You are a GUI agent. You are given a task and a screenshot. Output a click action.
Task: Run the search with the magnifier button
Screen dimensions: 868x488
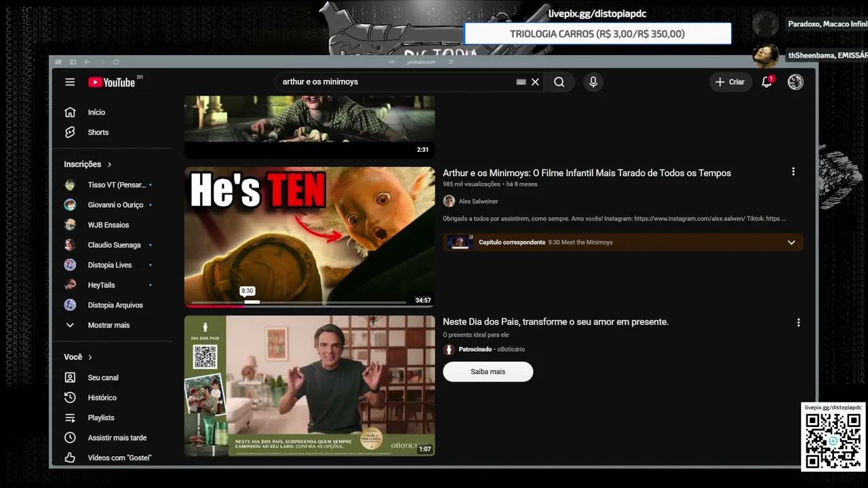(x=559, y=82)
